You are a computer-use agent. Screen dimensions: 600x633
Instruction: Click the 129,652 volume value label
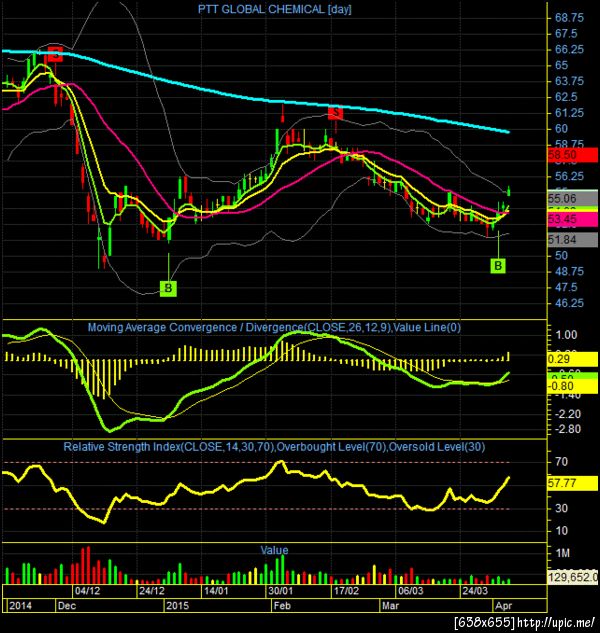[x=573, y=577]
